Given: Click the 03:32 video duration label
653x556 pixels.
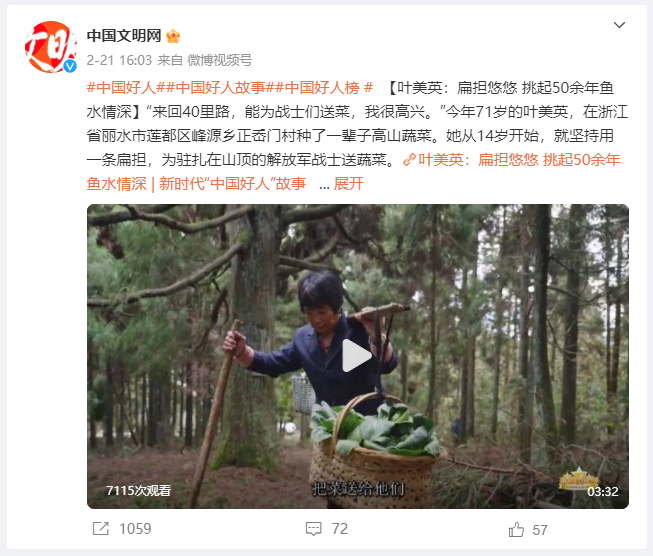Looking at the screenshot, I should (x=603, y=492).
